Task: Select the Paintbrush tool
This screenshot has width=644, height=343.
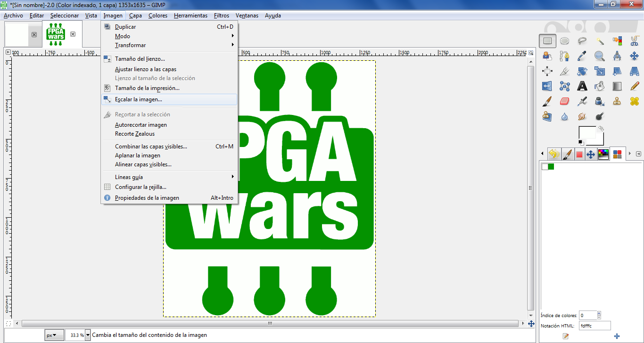Action: pos(547,101)
